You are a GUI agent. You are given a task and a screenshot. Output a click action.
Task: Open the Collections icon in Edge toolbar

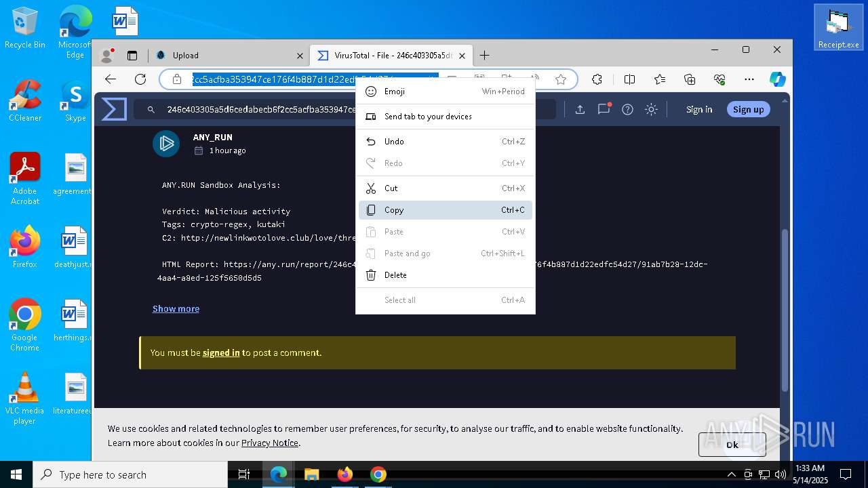point(690,79)
